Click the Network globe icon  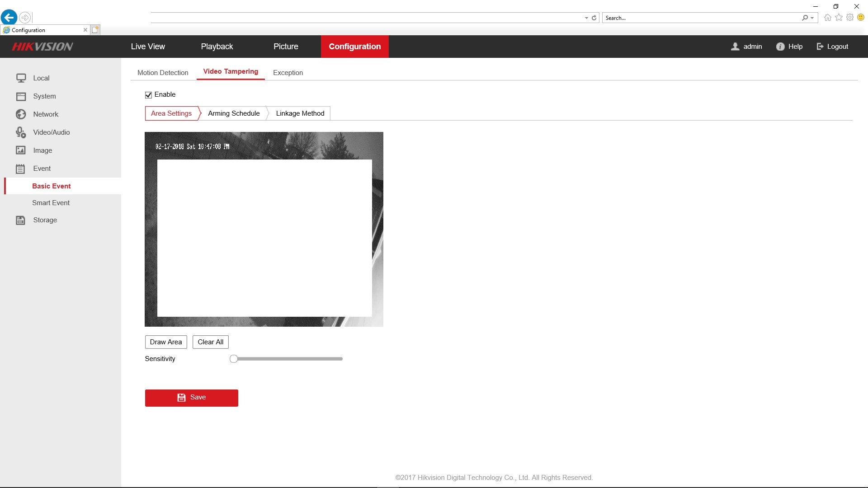[x=21, y=114]
